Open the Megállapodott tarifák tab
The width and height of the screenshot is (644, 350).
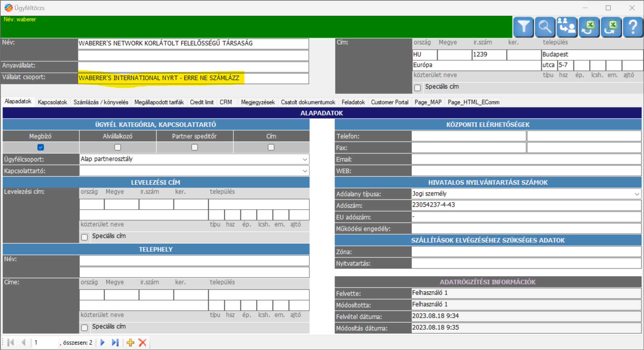coord(159,102)
